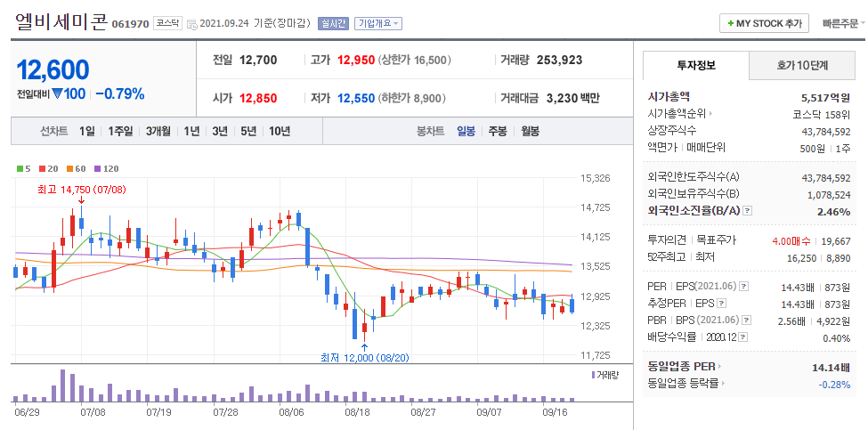Select 10년 line chart period
The image size is (868, 430).
pyautogui.click(x=280, y=131)
